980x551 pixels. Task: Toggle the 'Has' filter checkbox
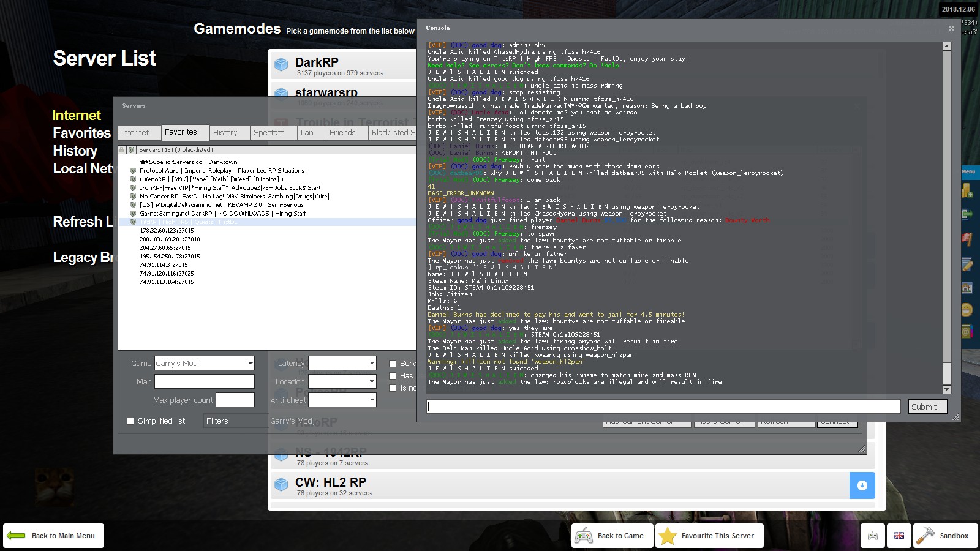393,376
